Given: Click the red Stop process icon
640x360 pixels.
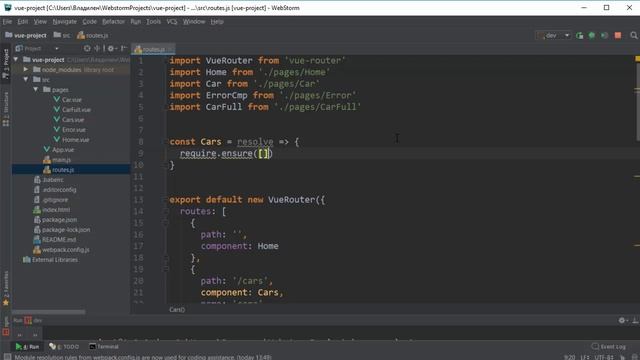Looking at the screenshot, I should 618,36.
